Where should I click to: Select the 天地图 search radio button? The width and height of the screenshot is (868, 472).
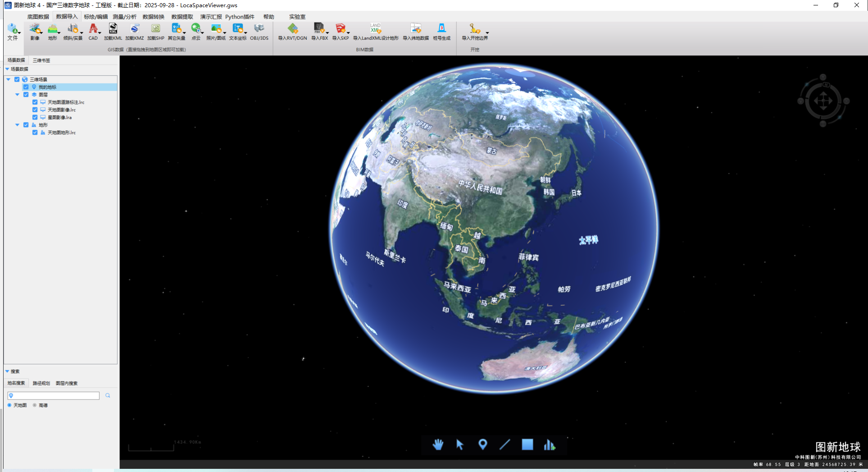9,405
